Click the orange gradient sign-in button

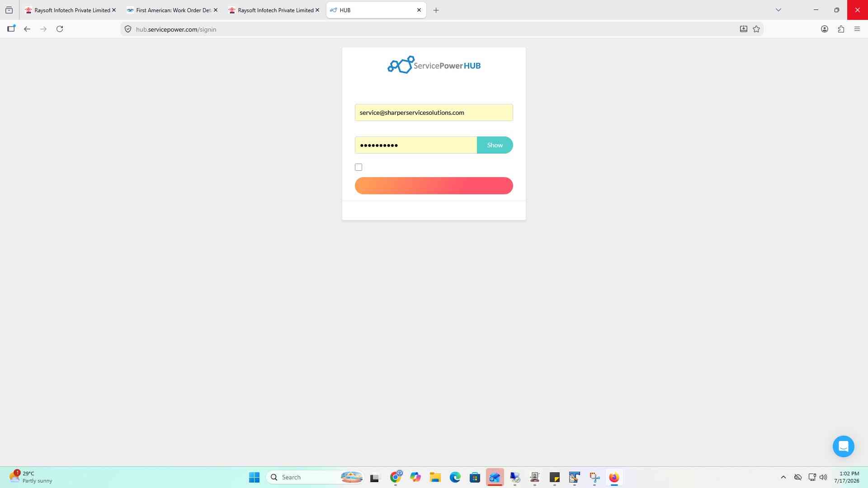click(x=434, y=186)
